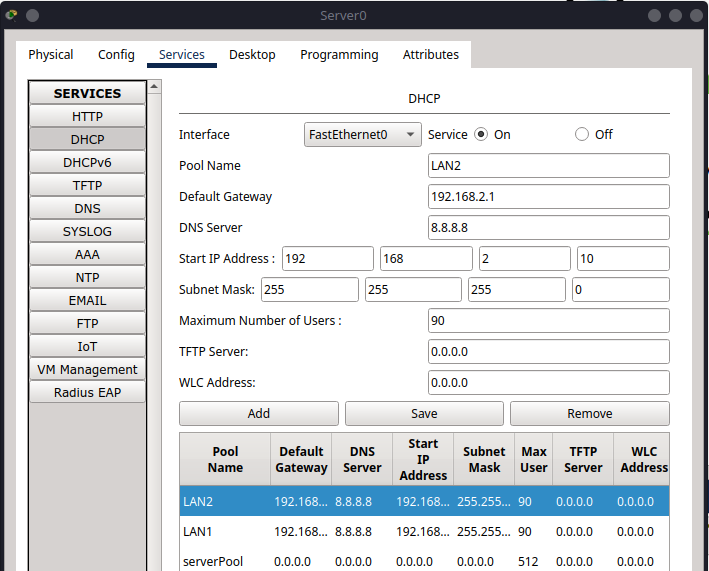Remove the selected DHCP pool
709x571 pixels.
click(x=589, y=413)
